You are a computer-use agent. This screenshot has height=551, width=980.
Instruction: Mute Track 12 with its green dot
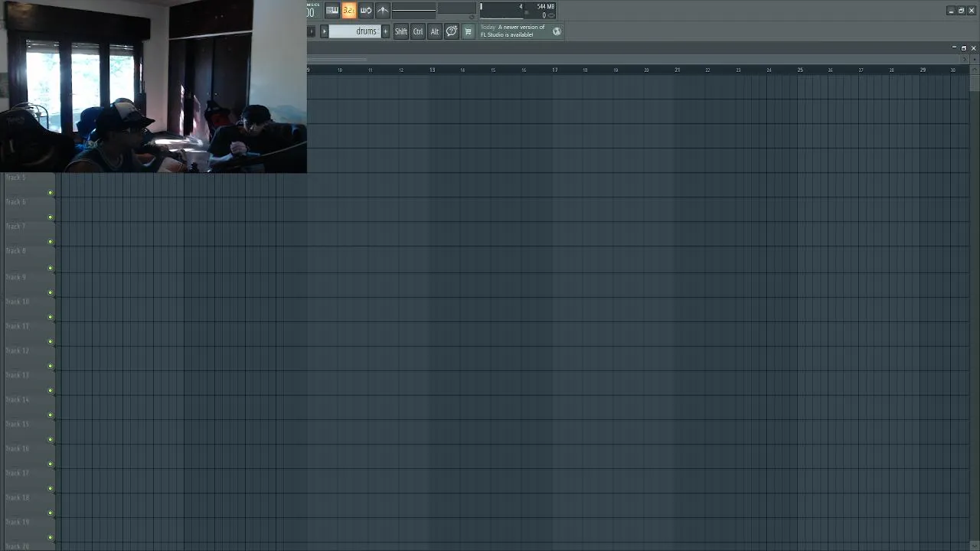(x=51, y=366)
